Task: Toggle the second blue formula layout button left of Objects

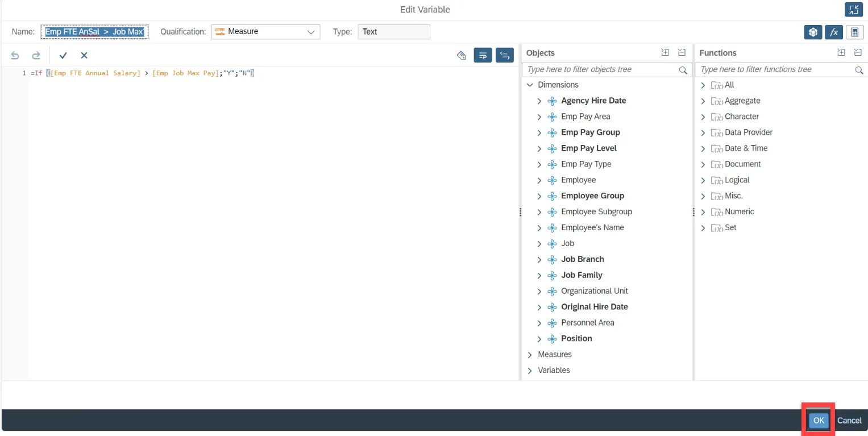Action: [504, 55]
